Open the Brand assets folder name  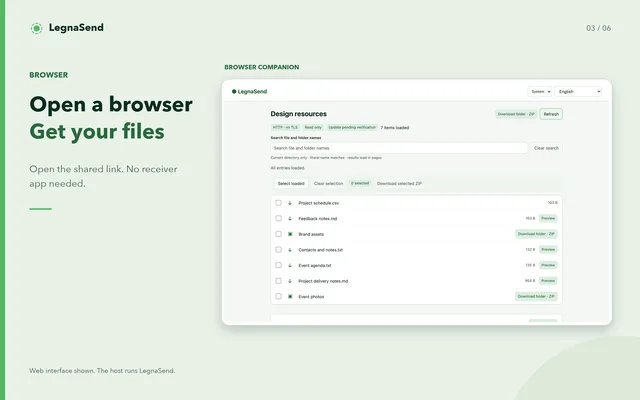pyautogui.click(x=311, y=234)
